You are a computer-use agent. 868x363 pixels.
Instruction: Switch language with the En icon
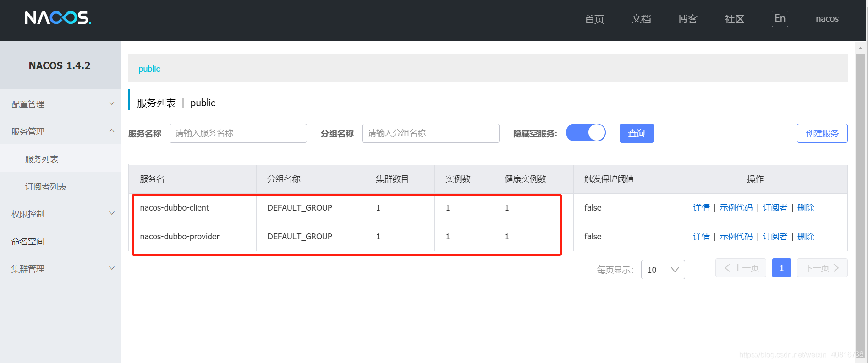click(x=780, y=19)
